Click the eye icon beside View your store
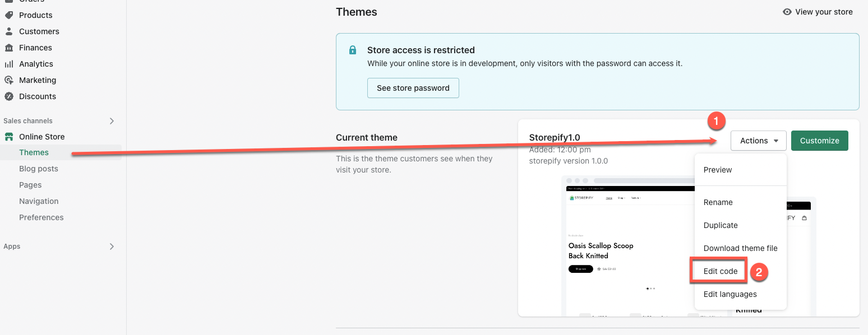868x335 pixels. pos(787,12)
